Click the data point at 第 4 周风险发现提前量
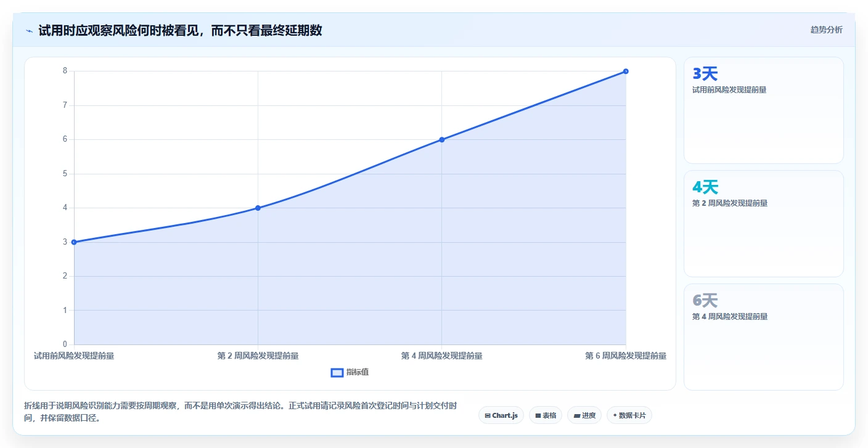 click(442, 139)
